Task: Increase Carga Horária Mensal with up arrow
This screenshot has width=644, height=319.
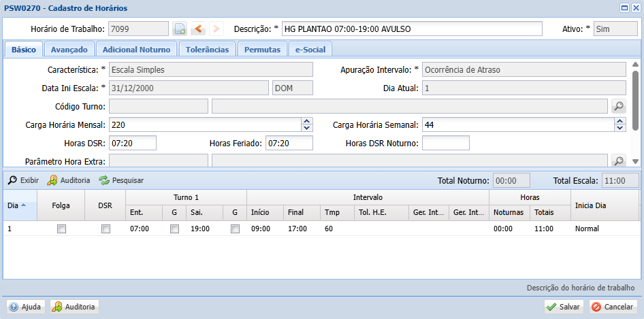Action: [306, 121]
